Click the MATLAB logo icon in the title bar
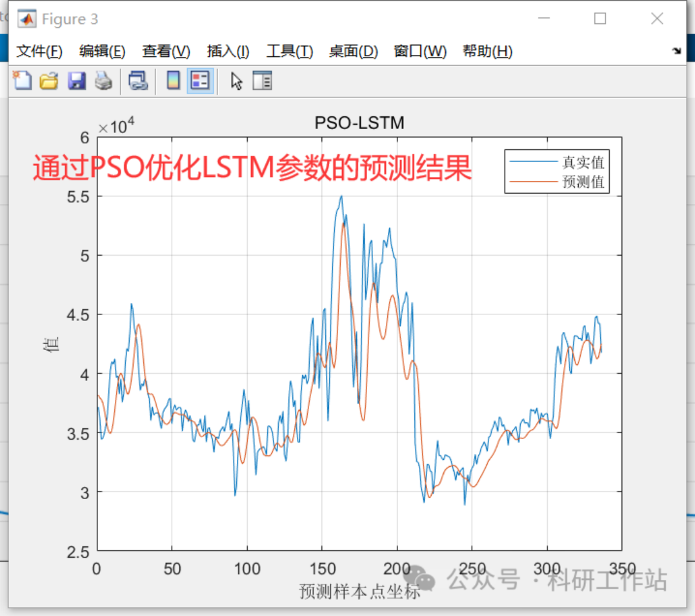Screen dimensions: 695x616 (x=26, y=19)
